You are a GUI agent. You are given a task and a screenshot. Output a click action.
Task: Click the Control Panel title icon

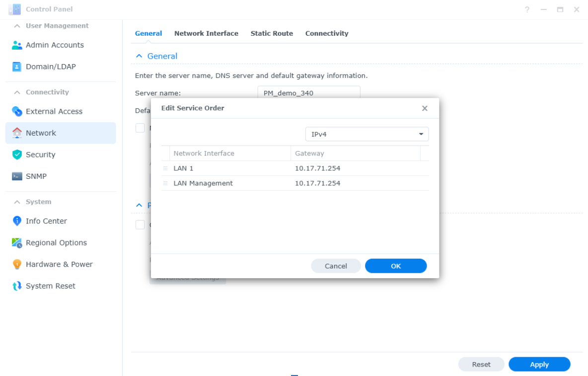coord(14,9)
